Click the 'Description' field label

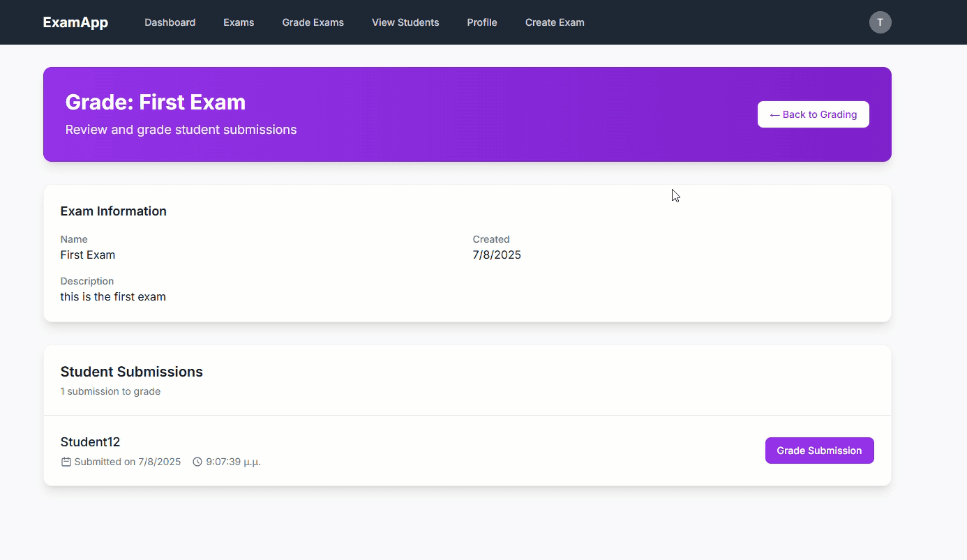pyautogui.click(x=87, y=281)
